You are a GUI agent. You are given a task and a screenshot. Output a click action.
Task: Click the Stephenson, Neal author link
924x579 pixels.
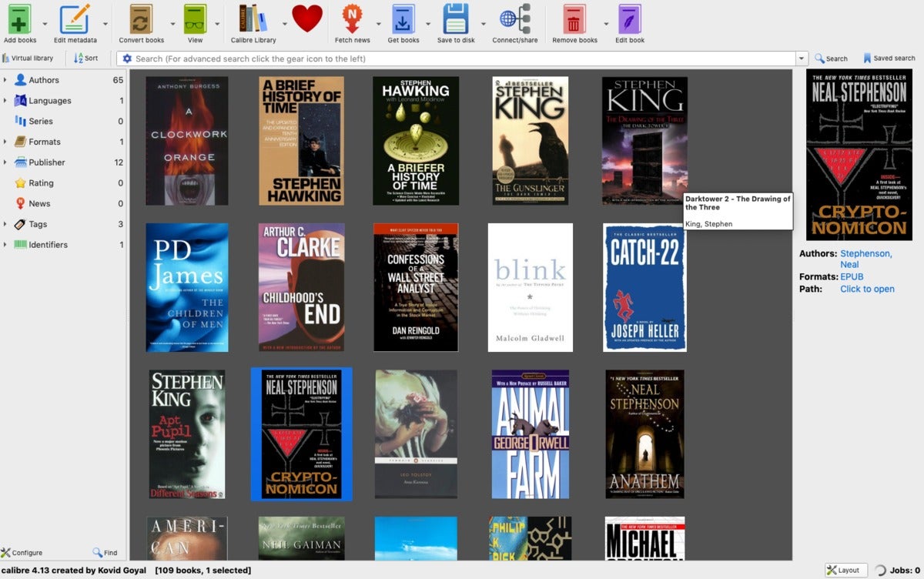pyautogui.click(x=866, y=259)
